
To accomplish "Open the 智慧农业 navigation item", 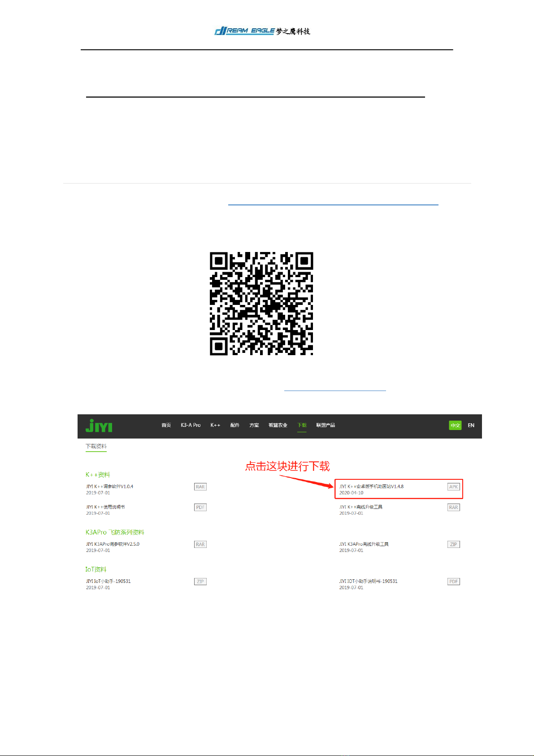I will tap(278, 425).
